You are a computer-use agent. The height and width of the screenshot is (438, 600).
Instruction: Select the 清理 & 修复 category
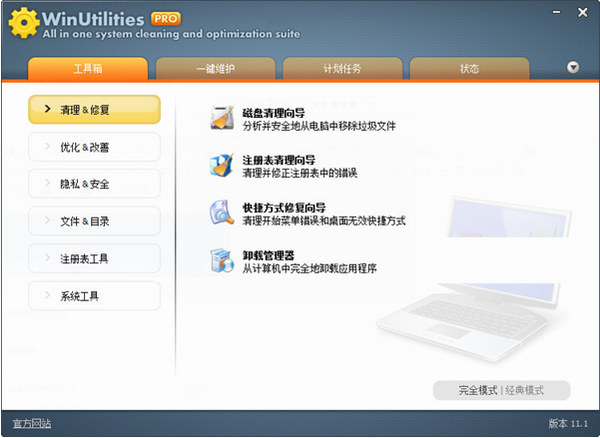[x=94, y=109]
